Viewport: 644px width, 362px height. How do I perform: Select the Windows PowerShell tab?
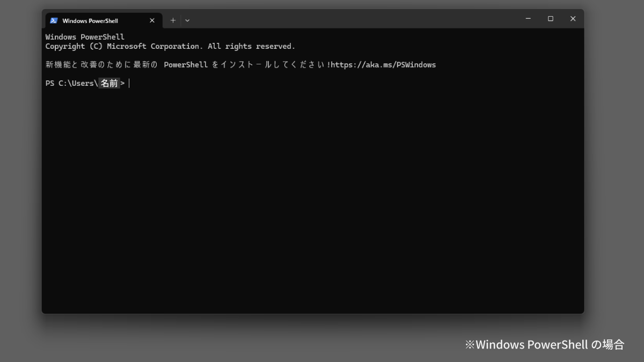(x=104, y=20)
